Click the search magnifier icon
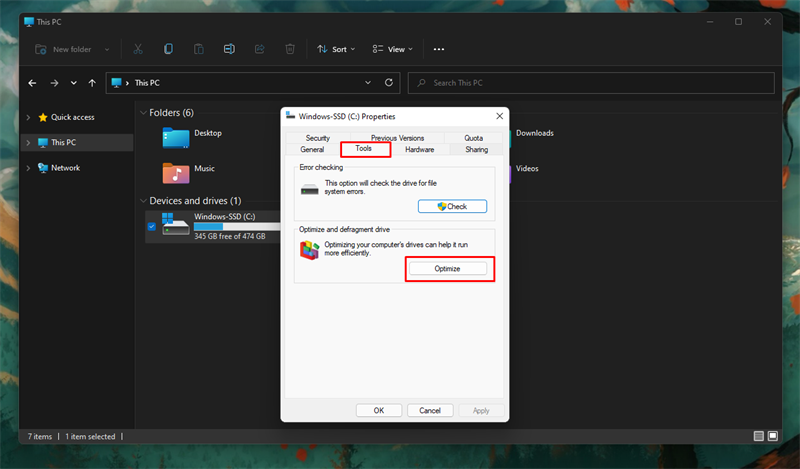This screenshot has height=469, width=800. (421, 83)
